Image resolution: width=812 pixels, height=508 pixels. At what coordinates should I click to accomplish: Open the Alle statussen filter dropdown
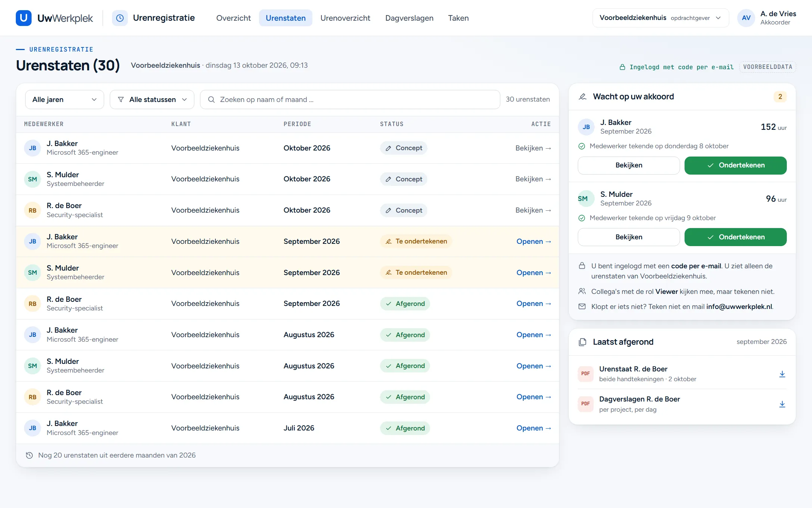[x=152, y=99]
